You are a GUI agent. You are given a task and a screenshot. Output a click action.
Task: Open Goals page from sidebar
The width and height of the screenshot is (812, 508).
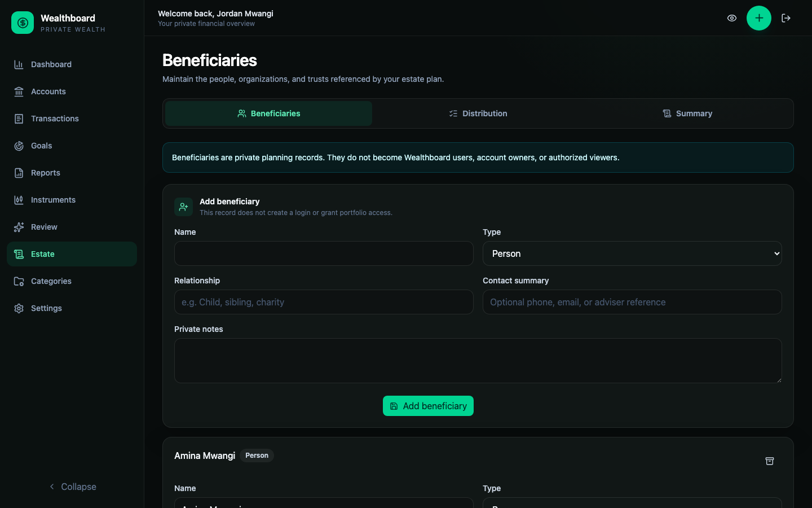click(x=72, y=146)
